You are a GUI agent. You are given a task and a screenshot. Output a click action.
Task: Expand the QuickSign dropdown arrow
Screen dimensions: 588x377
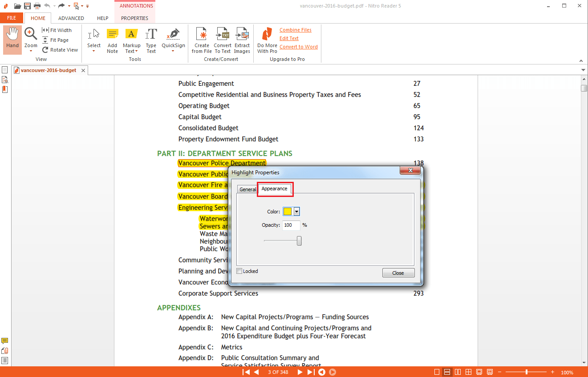(173, 51)
